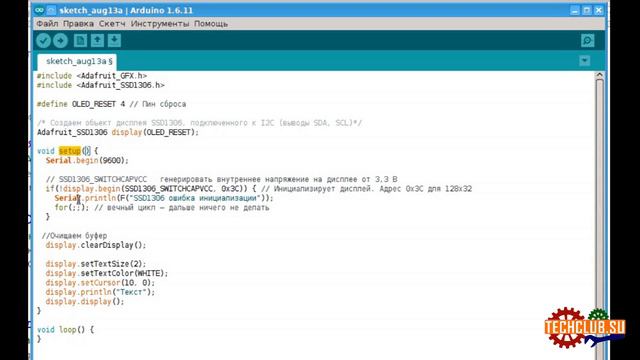Maximize the Arduino window
This screenshot has height=360, width=640.
click(587, 10)
